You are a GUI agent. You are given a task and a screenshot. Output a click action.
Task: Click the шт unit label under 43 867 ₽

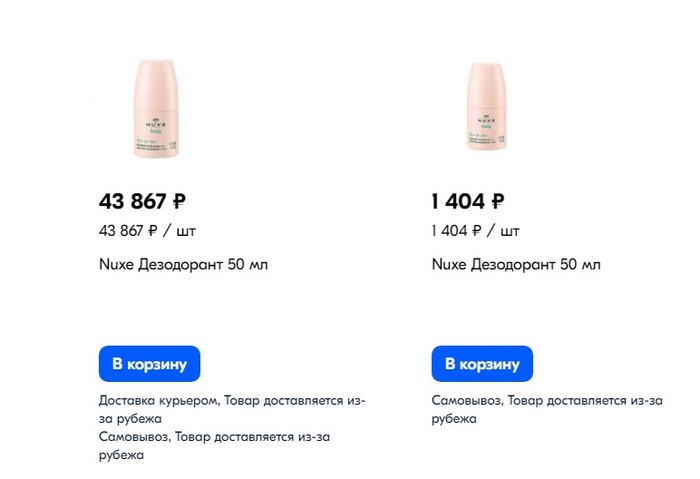(186, 231)
